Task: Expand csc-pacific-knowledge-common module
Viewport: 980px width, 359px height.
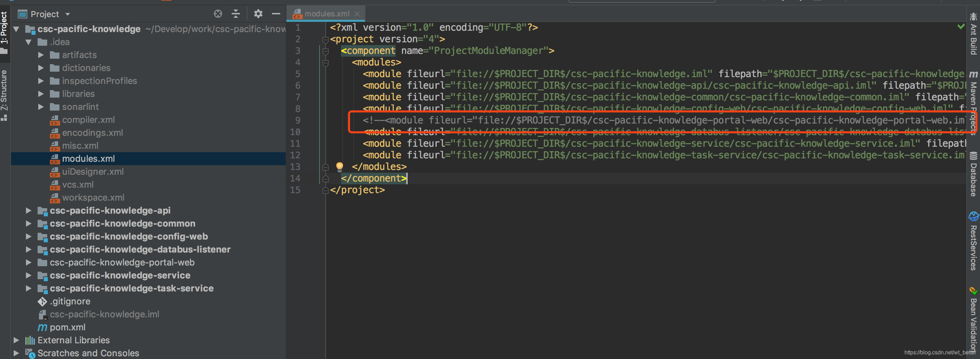Action: pos(29,224)
